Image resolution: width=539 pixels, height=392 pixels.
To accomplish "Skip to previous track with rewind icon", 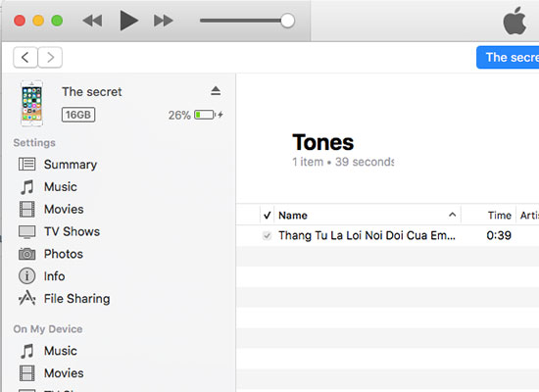I will coord(92,21).
